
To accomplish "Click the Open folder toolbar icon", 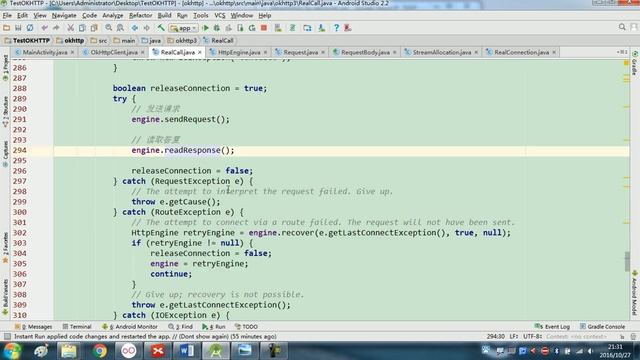I will pos(6,28).
